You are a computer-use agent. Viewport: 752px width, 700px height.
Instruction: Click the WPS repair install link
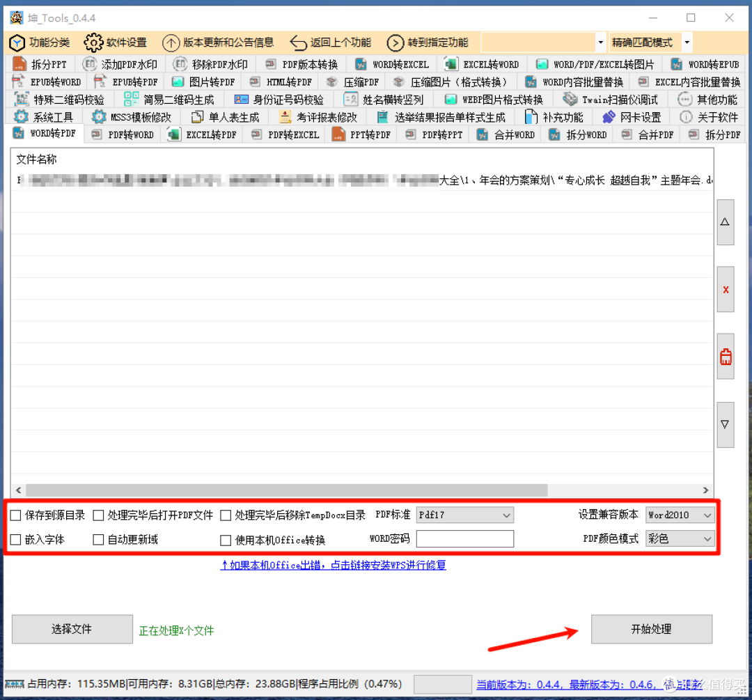334,565
